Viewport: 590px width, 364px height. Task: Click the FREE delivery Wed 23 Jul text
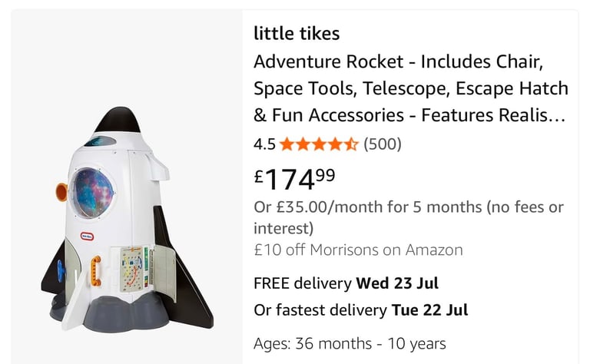346,283
